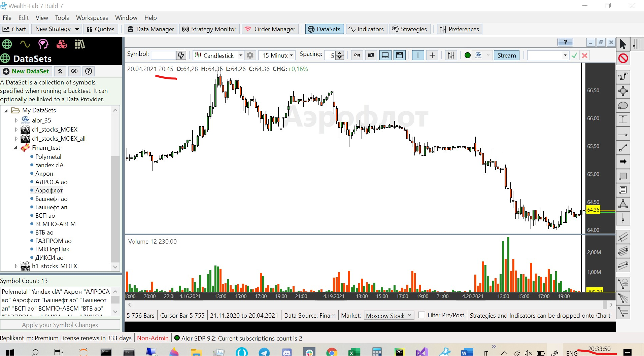This screenshot has height=356, width=644.
Task: Create a New DataSet
Action: tap(26, 71)
